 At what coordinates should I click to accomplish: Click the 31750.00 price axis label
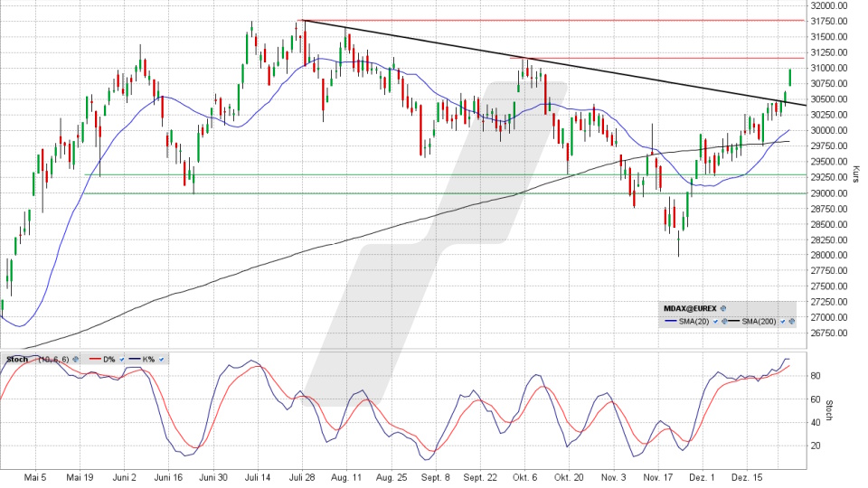click(x=829, y=21)
